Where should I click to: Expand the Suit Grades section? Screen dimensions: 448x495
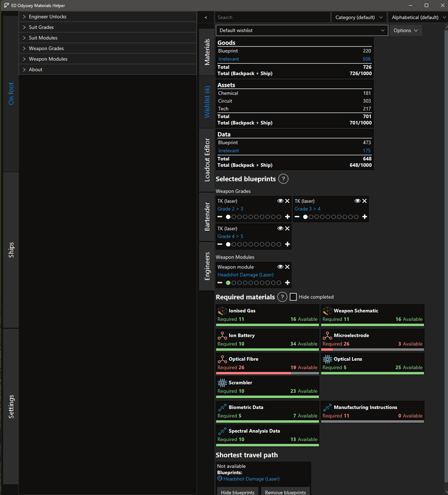[108, 27]
